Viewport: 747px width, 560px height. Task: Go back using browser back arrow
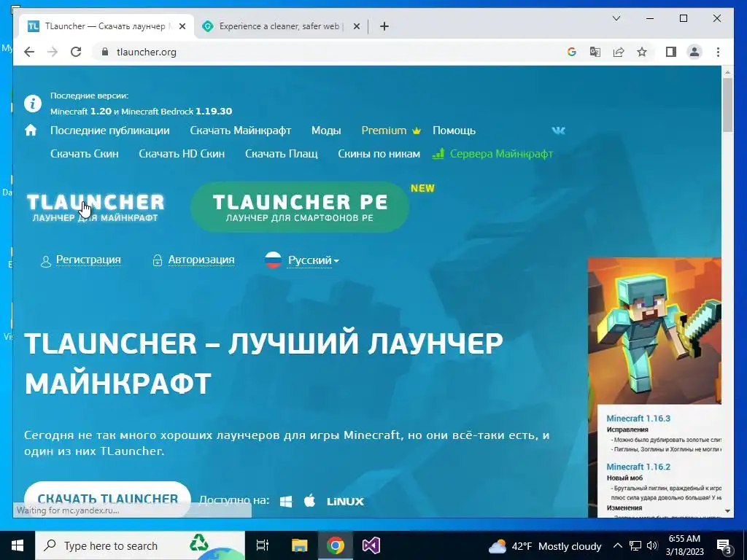[x=29, y=52]
